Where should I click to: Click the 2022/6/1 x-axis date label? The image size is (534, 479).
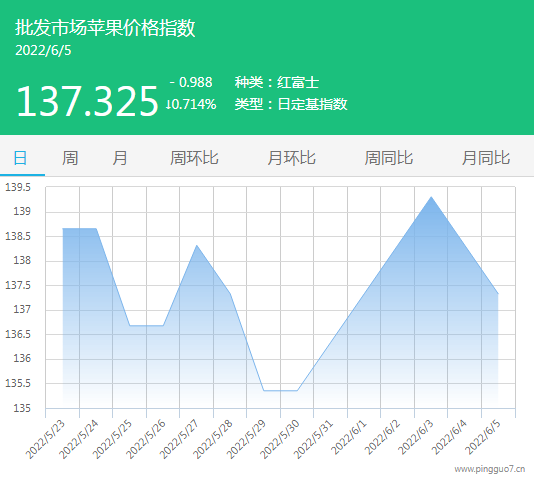[x=349, y=438]
